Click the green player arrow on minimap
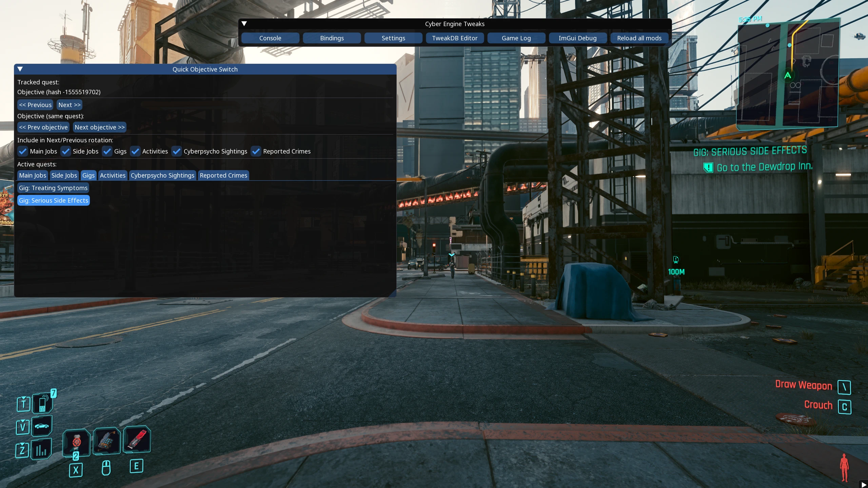This screenshot has width=868, height=488. 788,75
